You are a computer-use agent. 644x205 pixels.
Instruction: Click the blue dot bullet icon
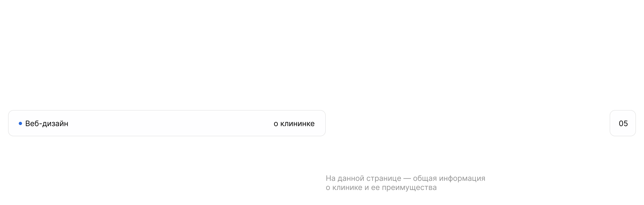[20, 123]
